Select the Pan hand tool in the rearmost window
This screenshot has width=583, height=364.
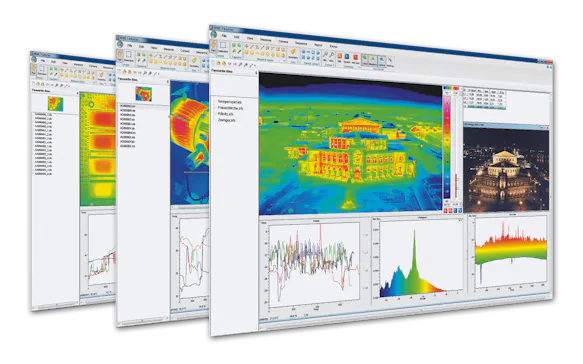pyautogui.click(x=33, y=71)
